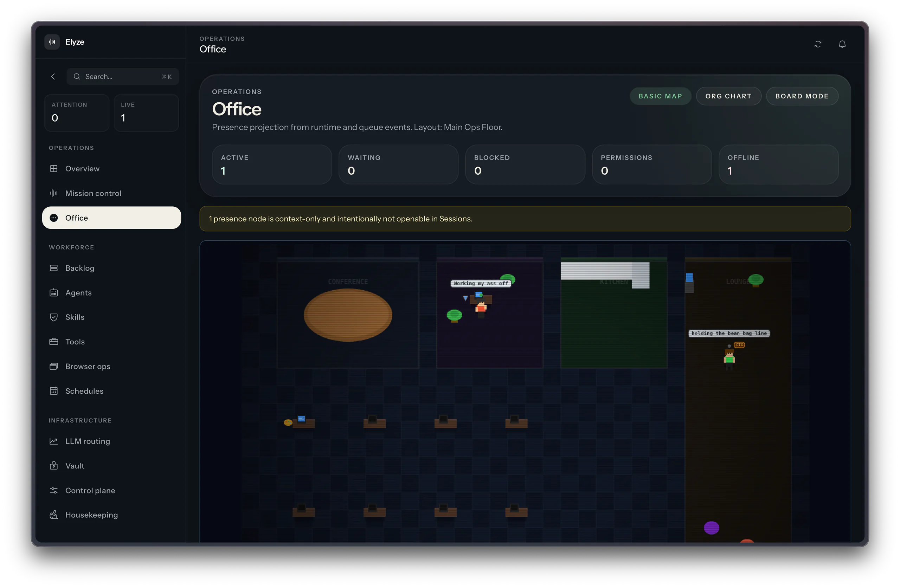Open Mission control menu item
This screenshot has width=900, height=588.
[93, 193]
